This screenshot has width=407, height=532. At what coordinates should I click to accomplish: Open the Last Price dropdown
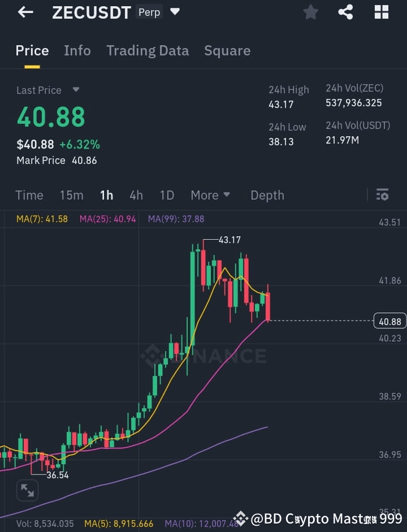pyautogui.click(x=48, y=90)
